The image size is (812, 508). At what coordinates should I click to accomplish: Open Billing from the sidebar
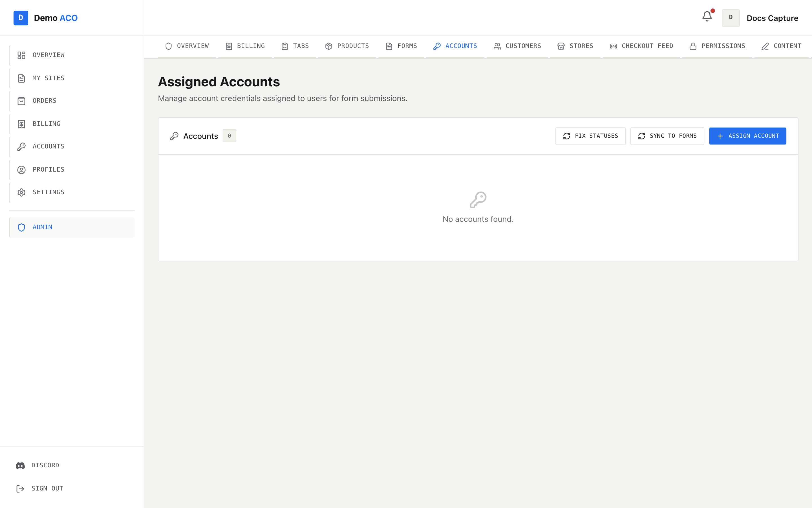(x=72, y=124)
